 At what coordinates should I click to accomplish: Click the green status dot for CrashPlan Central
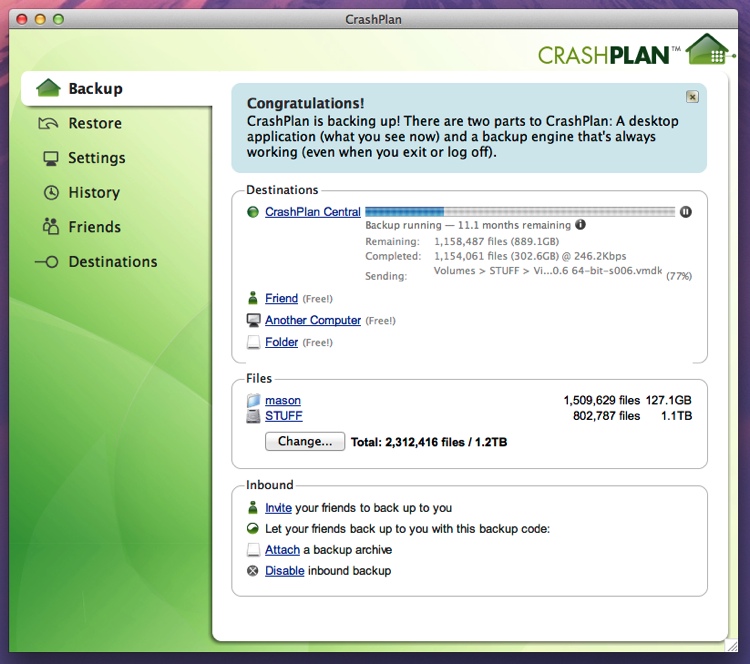click(x=253, y=211)
